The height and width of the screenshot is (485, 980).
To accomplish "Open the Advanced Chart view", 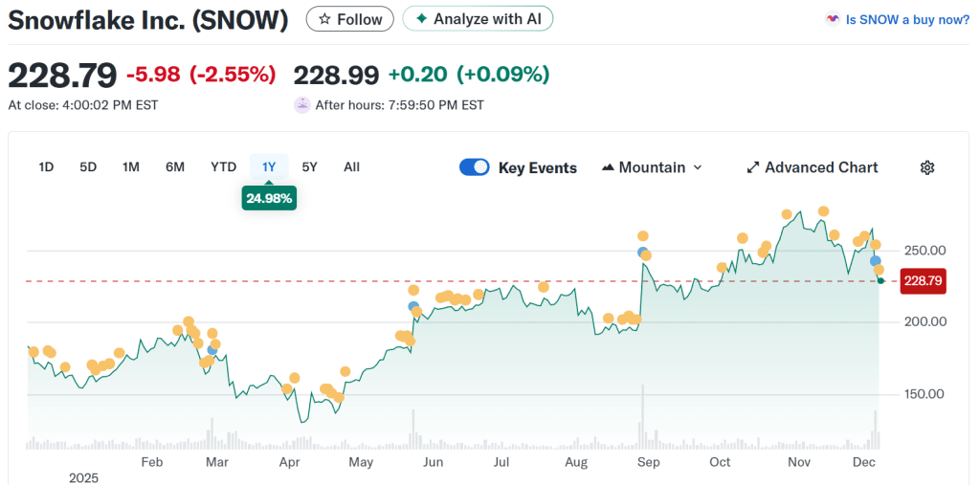I will (821, 167).
